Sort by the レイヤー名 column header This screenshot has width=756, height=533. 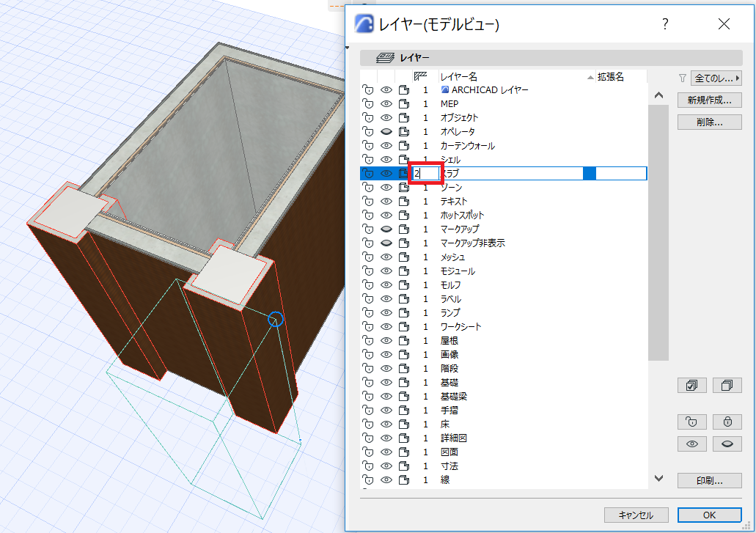point(458,77)
